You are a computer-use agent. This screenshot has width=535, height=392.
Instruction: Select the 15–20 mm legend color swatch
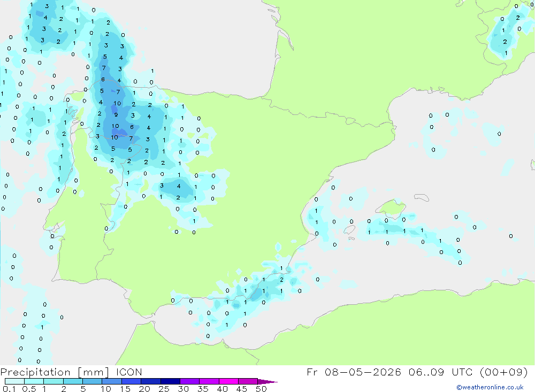tap(132, 381)
